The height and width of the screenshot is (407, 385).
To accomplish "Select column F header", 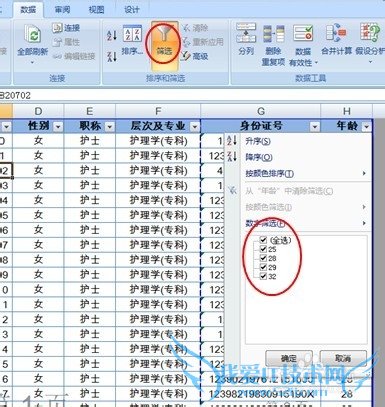I will pyautogui.click(x=158, y=111).
